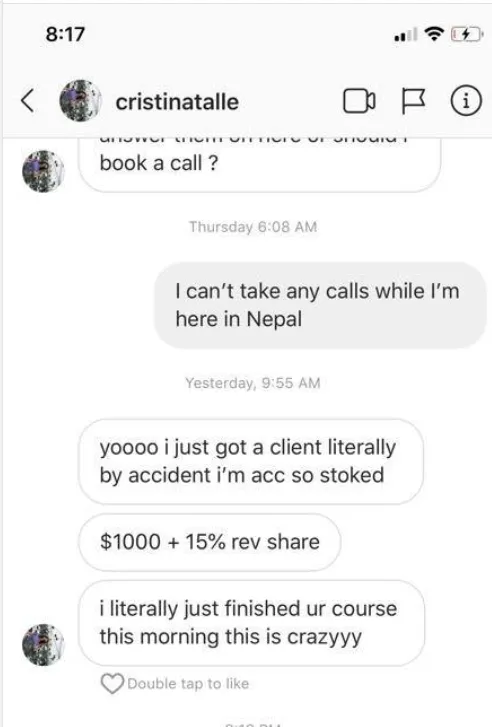Open cristinatalle profile picture in header
Image resolution: width=492 pixels, height=727 pixels.
[80, 101]
